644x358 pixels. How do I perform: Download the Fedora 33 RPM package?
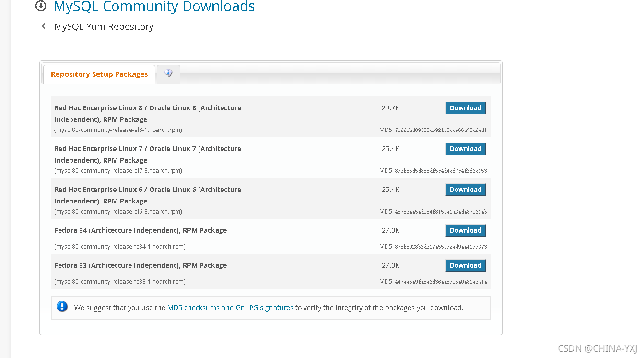click(465, 265)
